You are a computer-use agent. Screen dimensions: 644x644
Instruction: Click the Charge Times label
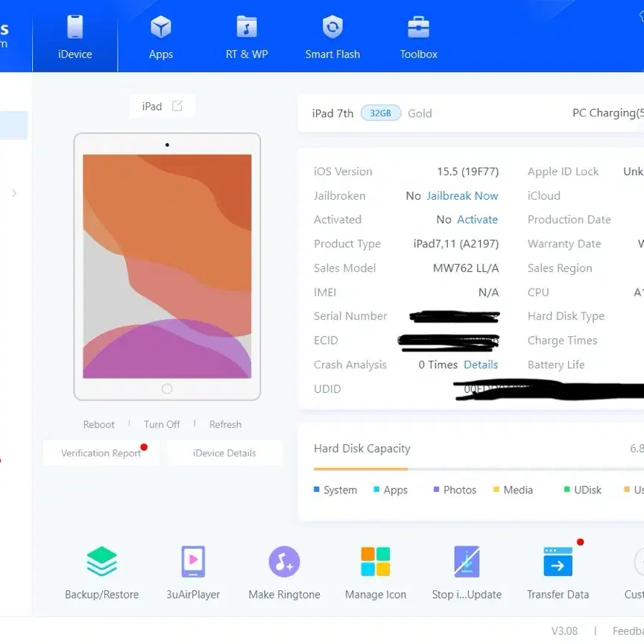(x=562, y=341)
